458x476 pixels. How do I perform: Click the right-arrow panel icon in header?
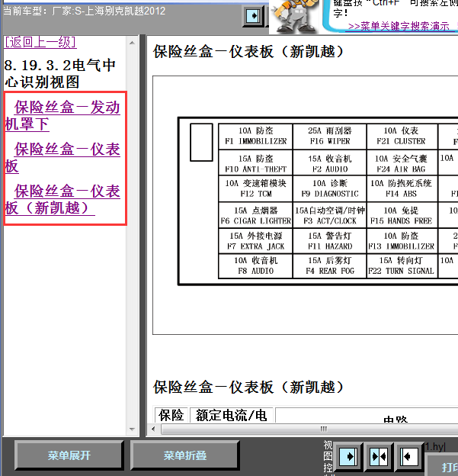(253, 15)
